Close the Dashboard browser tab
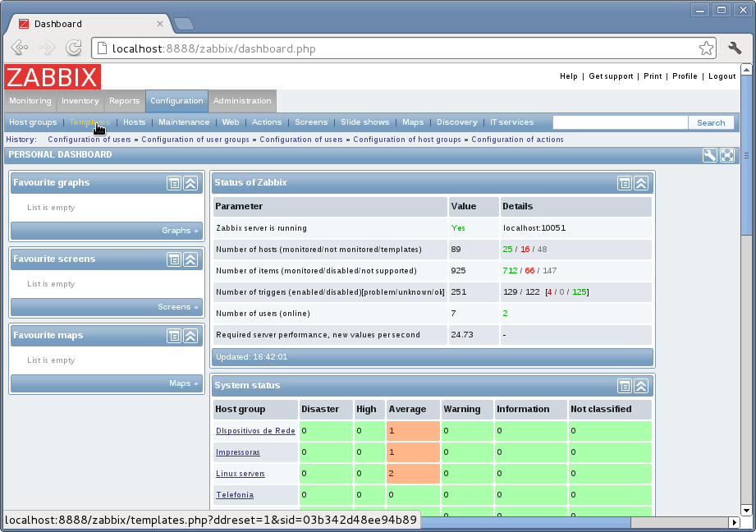This screenshot has width=756, height=532. pyautogui.click(x=160, y=24)
